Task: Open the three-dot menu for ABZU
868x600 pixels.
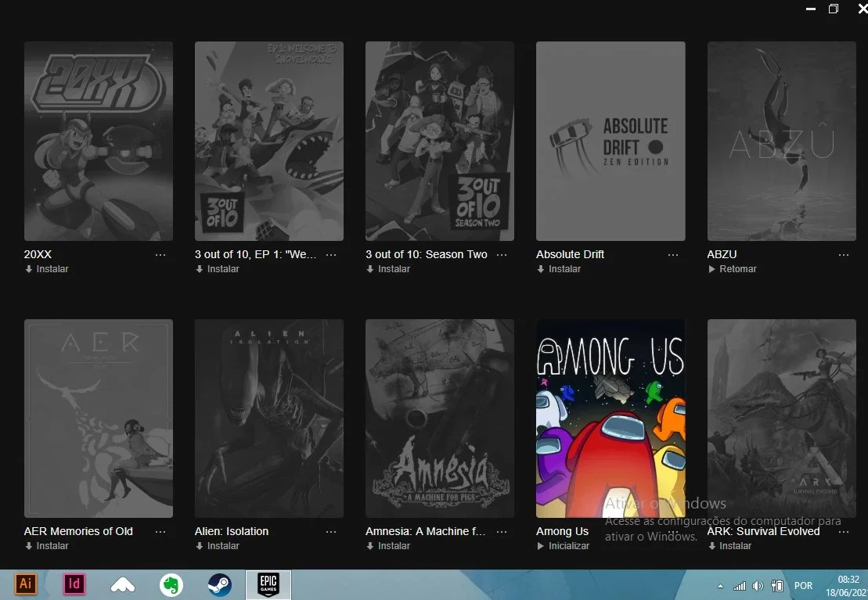Action: click(844, 254)
